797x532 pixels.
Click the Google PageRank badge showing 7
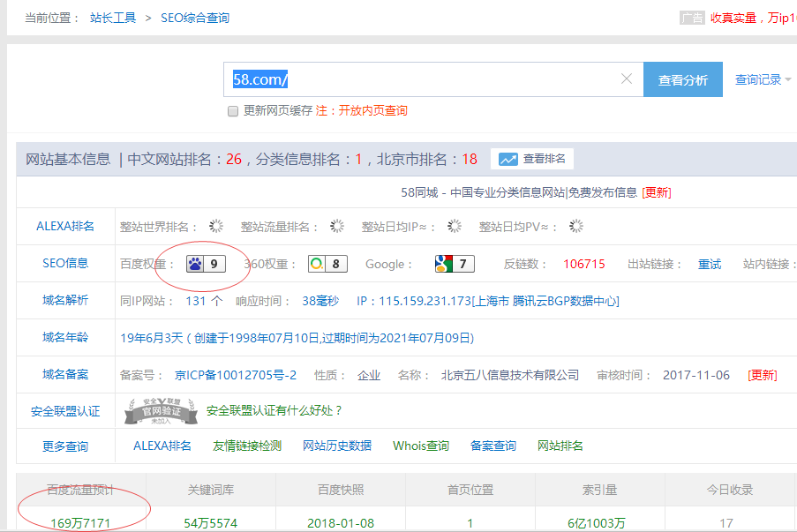(x=455, y=264)
